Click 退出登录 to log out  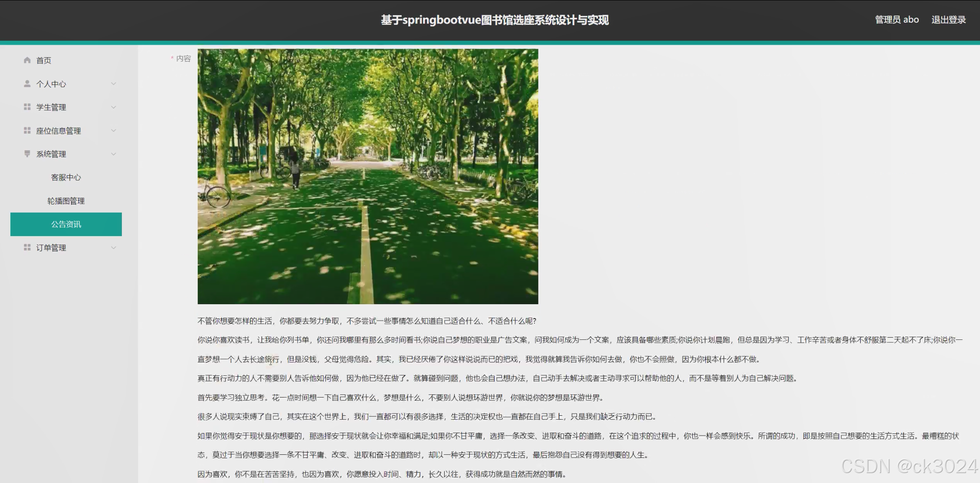[x=948, y=20]
